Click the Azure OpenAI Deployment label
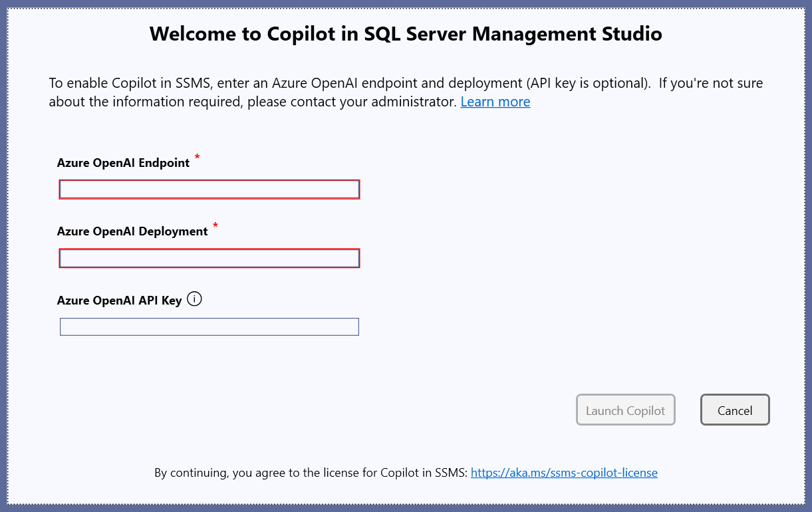Image resolution: width=812 pixels, height=512 pixels. tap(132, 231)
